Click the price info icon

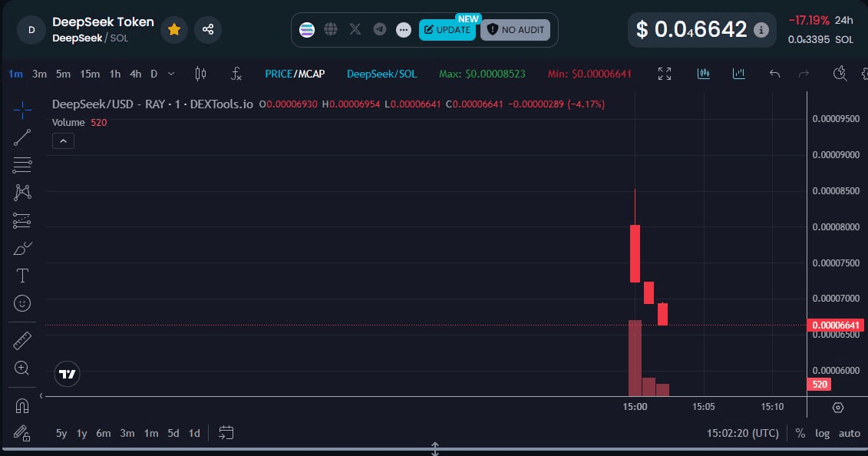coord(761,30)
